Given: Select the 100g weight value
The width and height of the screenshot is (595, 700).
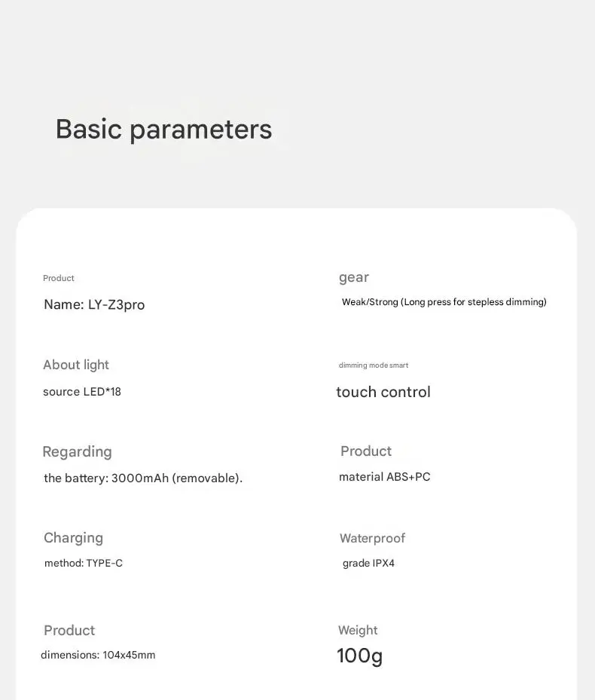Looking at the screenshot, I should pos(360,656).
